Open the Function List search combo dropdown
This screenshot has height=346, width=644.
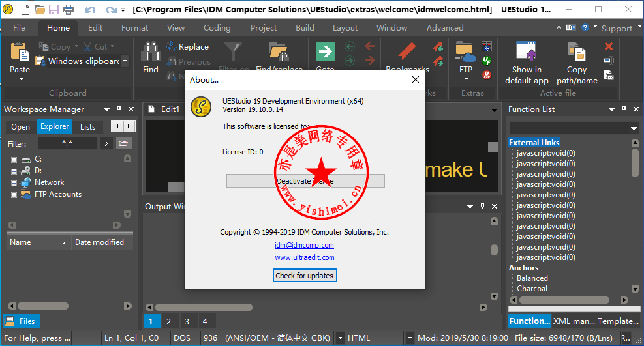pyautogui.click(x=634, y=128)
